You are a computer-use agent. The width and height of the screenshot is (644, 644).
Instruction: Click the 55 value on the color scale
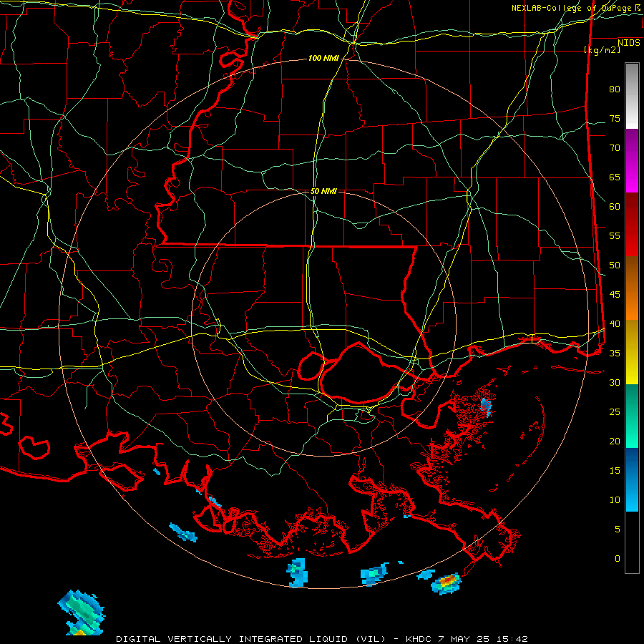tap(615, 235)
